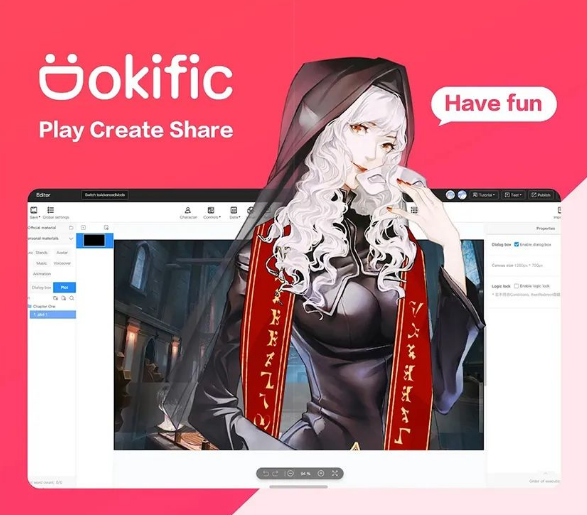Click the search icon above Chapter One

pyautogui.click(x=72, y=298)
